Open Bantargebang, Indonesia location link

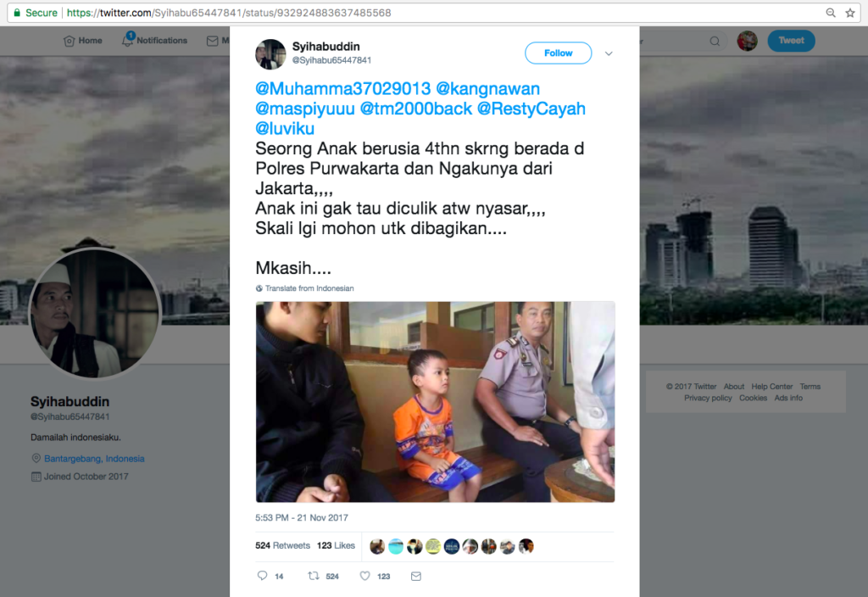[94, 459]
